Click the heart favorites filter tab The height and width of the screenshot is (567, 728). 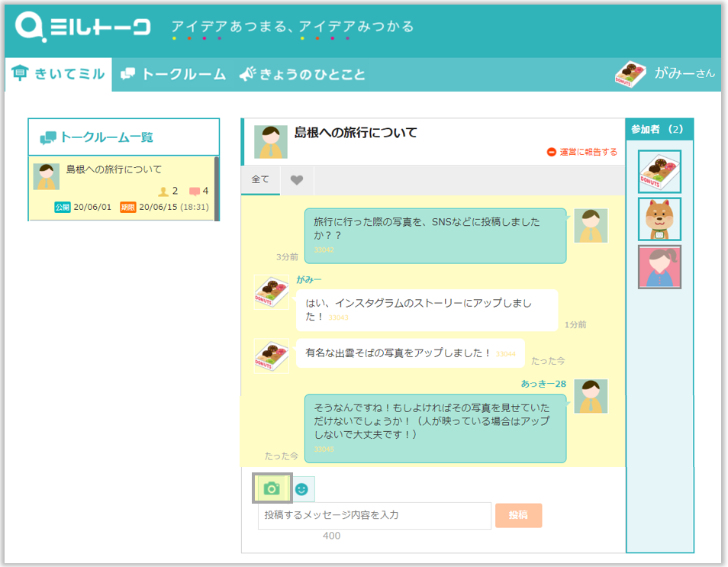tap(297, 180)
